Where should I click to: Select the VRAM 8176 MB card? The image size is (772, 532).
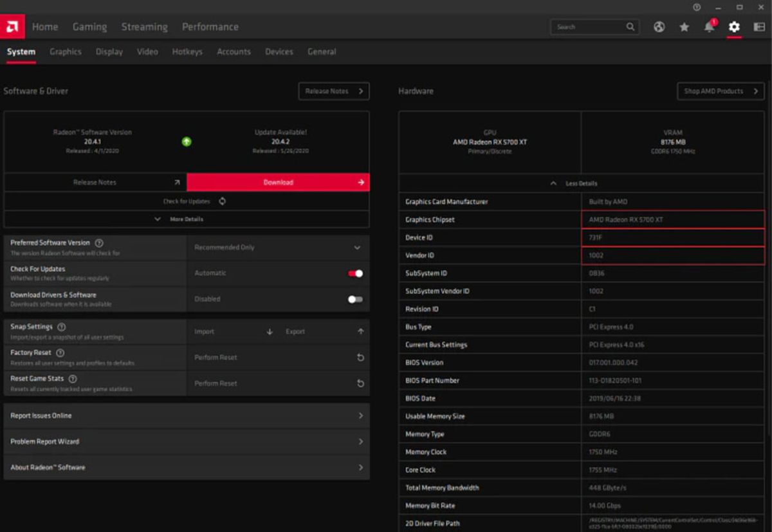[x=673, y=142]
